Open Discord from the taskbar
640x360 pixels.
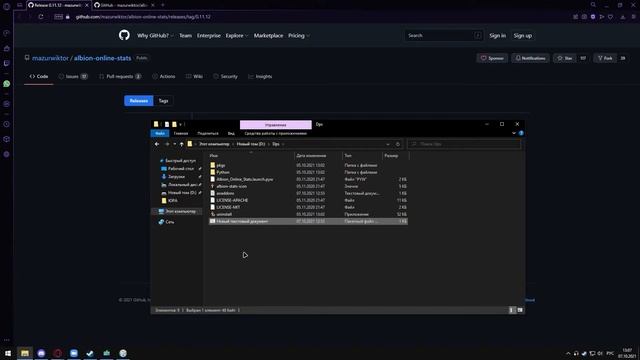41,353
